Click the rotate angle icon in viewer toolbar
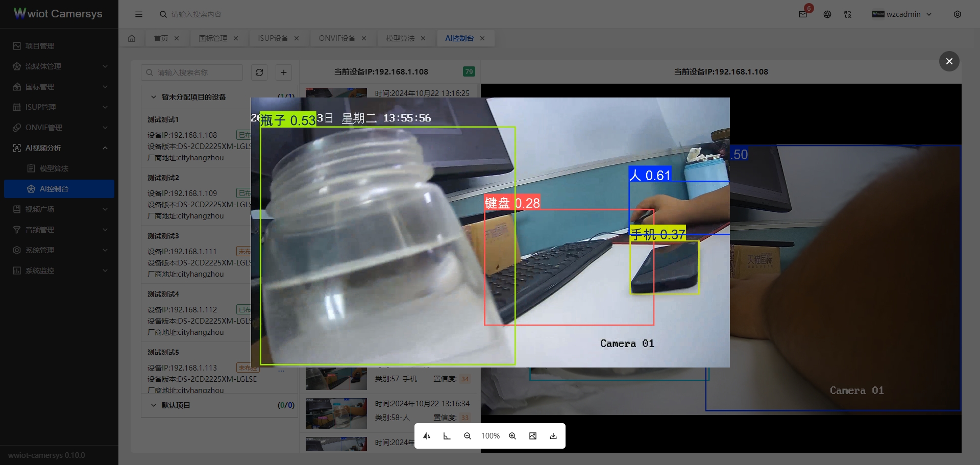 pyautogui.click(x=447, y=436)
